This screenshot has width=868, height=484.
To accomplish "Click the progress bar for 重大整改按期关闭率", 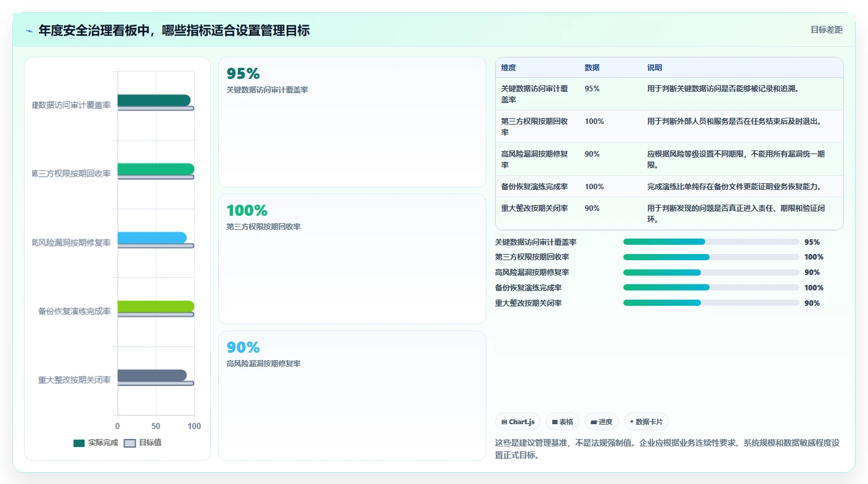I will pyautogui.click(x=711, y=303).
